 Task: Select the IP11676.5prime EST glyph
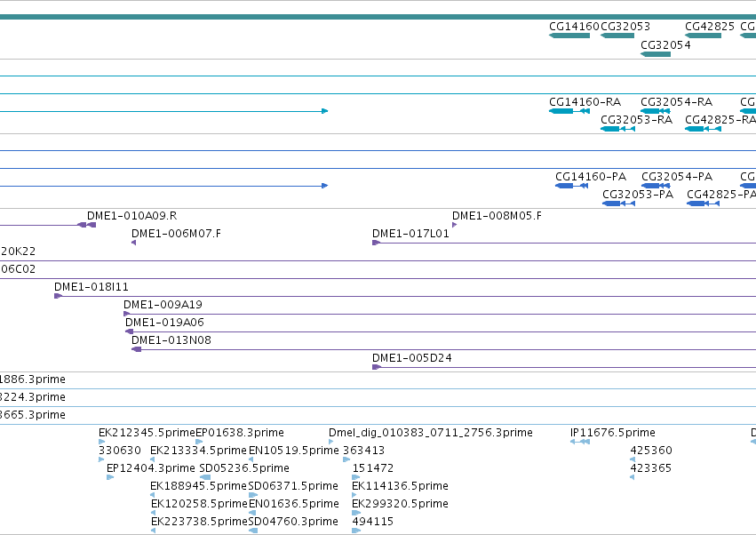(579, 442)
